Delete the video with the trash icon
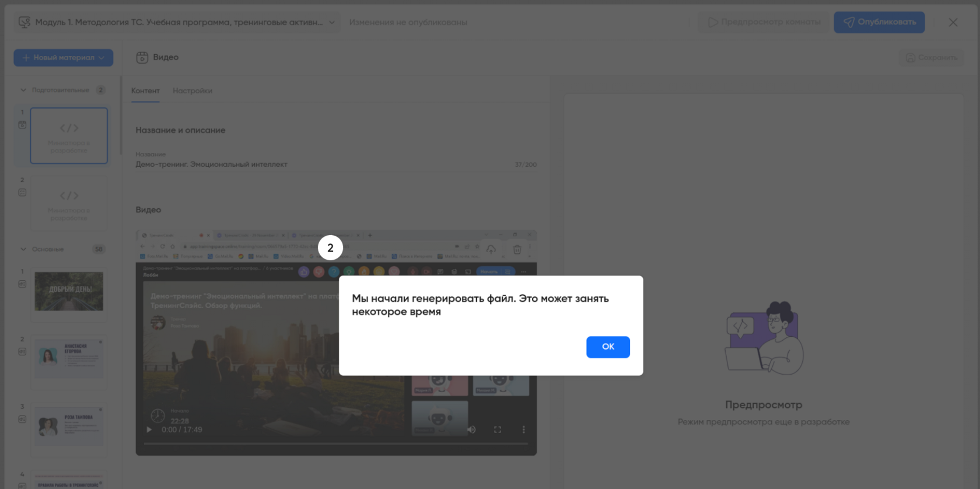The image size is (980, 489). coord(517,249)
